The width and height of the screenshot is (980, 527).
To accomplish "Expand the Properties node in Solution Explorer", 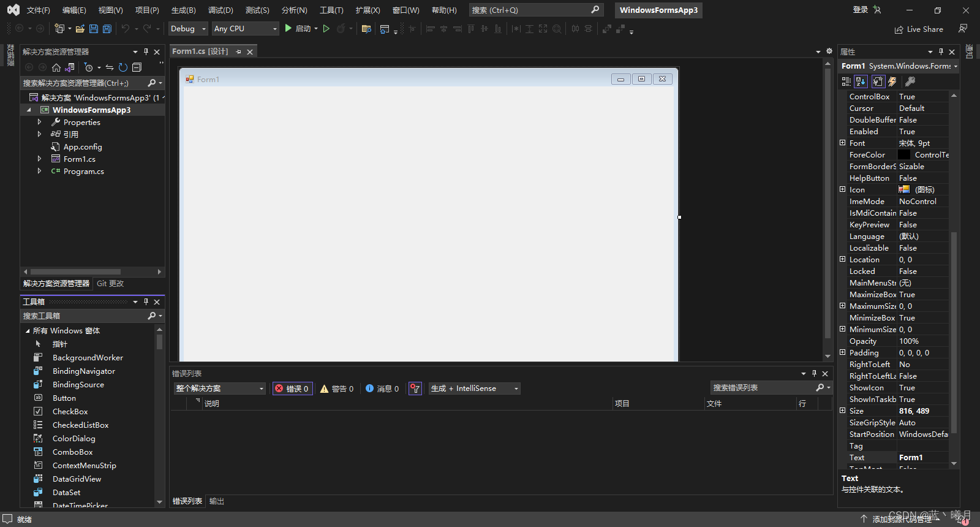I will pos(39,122).
